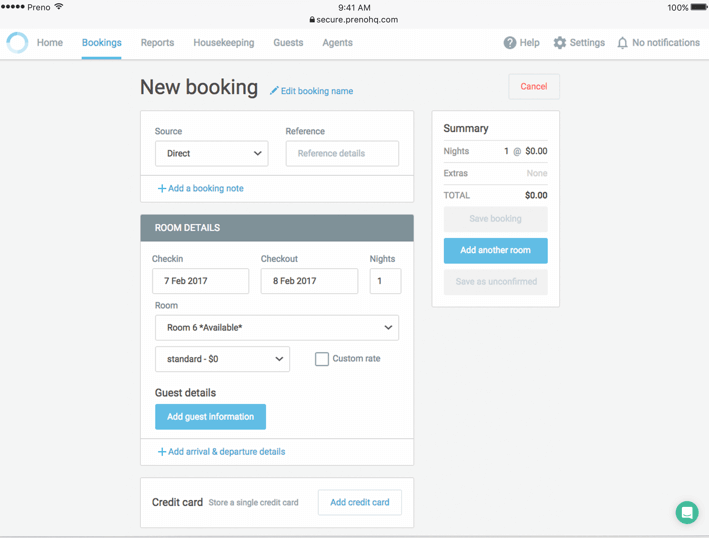Screen dimensions: 709x538
Task: Click the Checkin date field
Action: (200, 281)
